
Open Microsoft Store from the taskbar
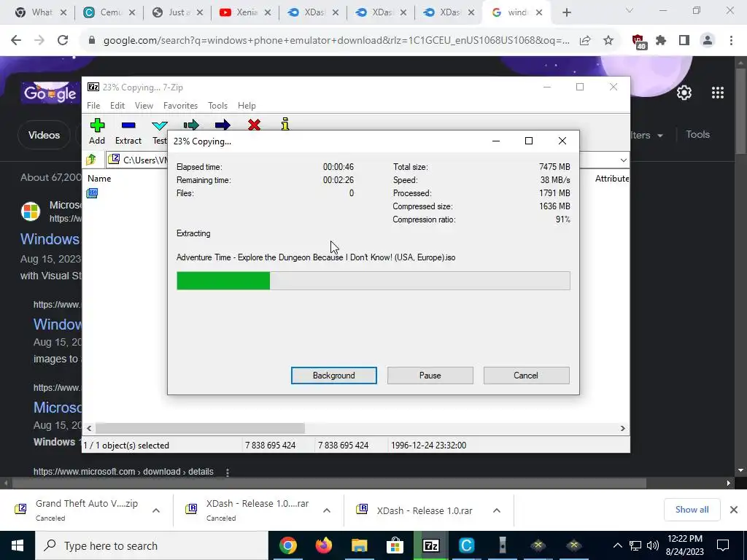(x=395, y=545)
